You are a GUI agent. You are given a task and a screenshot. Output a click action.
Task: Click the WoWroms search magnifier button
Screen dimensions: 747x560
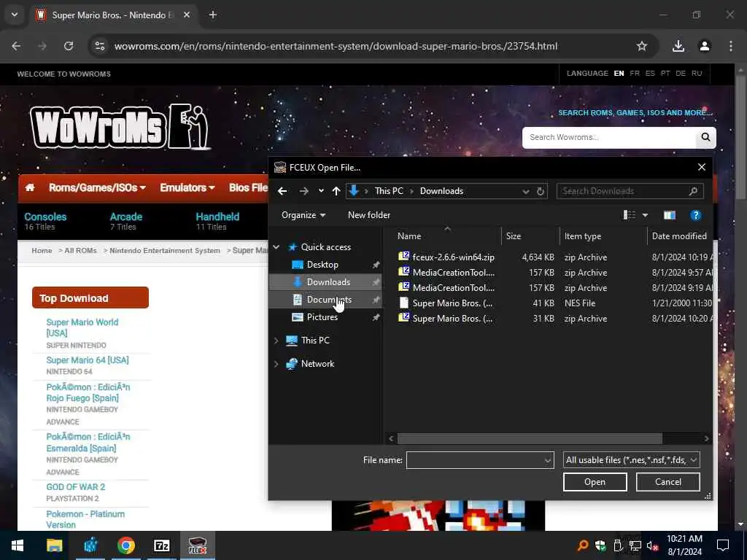click(705, 138)
